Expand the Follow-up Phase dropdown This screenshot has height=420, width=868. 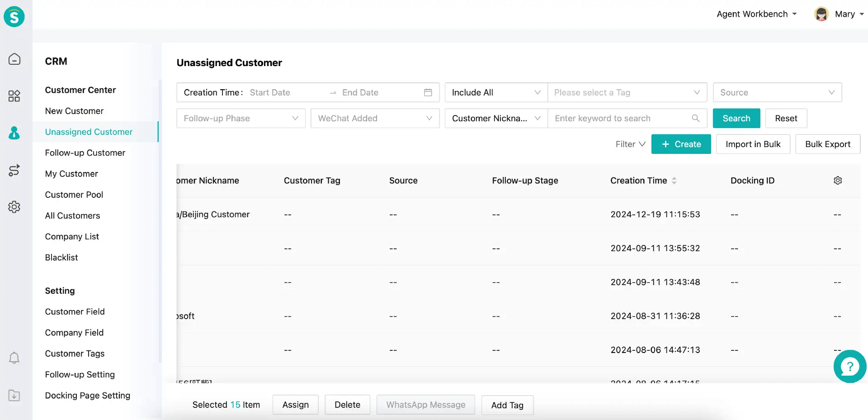click(x=241, y=118)
